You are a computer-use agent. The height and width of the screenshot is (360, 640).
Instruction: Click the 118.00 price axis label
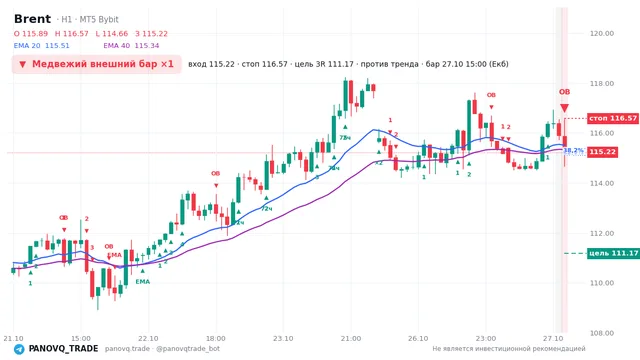pyautogui.click(x=602, y=83)
